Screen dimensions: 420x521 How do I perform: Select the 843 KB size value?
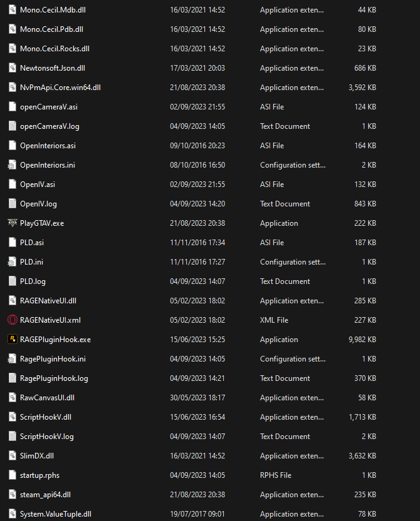coord(365,204)
